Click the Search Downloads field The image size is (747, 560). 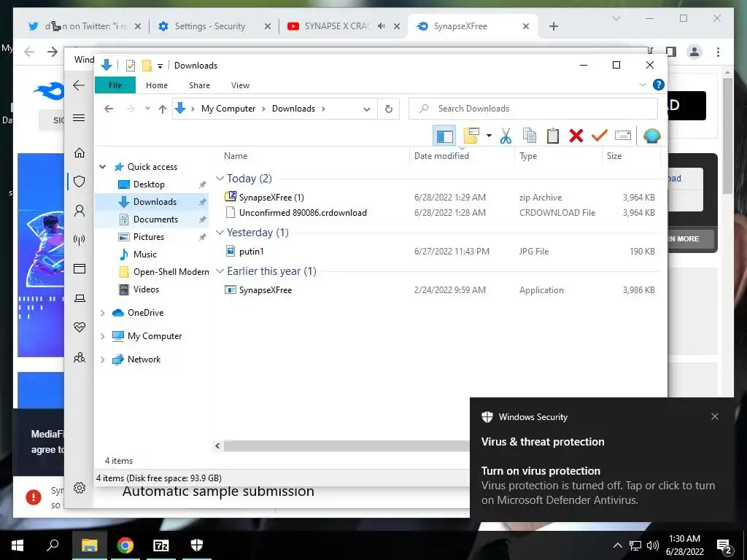point(533,109)
